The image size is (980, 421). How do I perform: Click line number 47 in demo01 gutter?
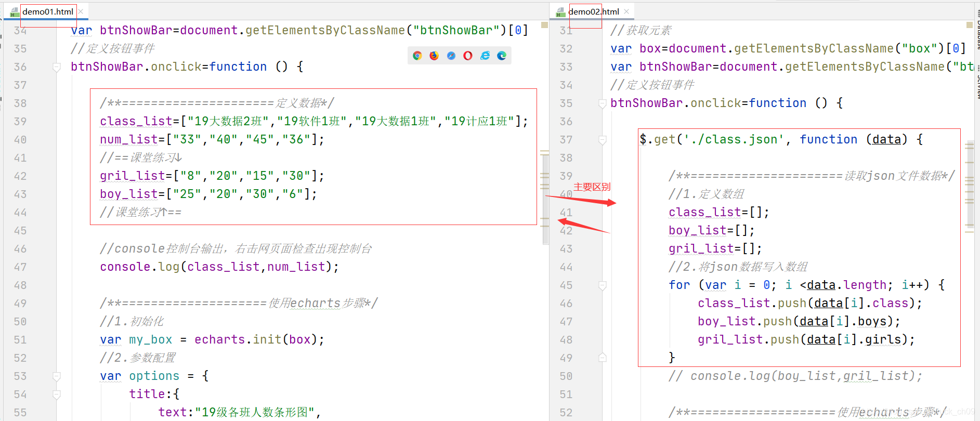(20, 267)
